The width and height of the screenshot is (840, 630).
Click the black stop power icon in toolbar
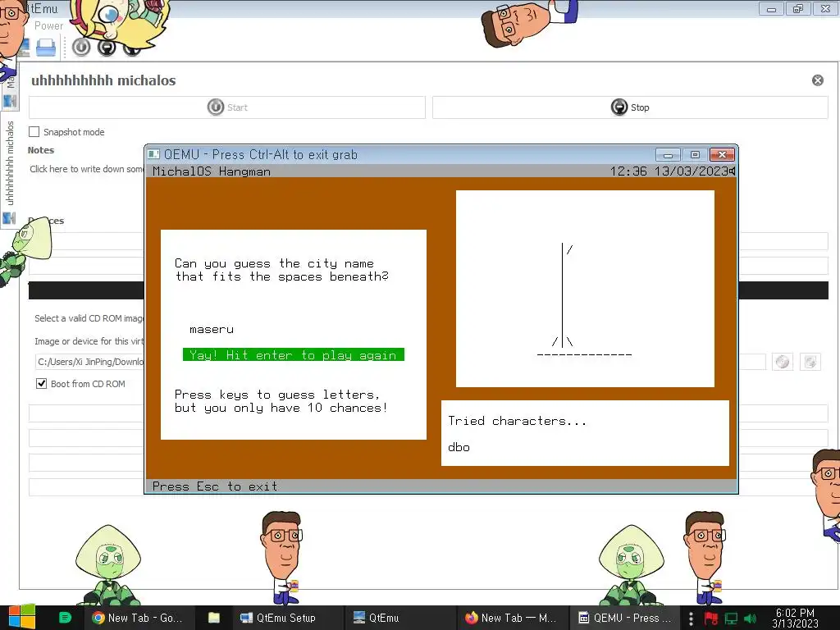[x=107, y=47]
